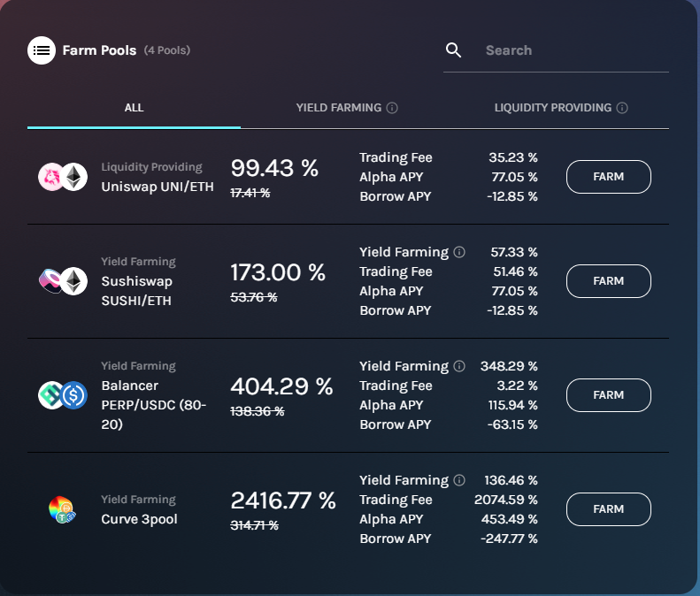700x596 pixels.
Task: Click the struck-through 17.41 % value
Action: [250, 193]
